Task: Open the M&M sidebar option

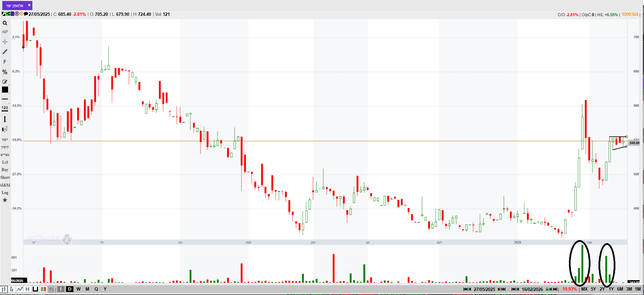Action: [5, 185]
